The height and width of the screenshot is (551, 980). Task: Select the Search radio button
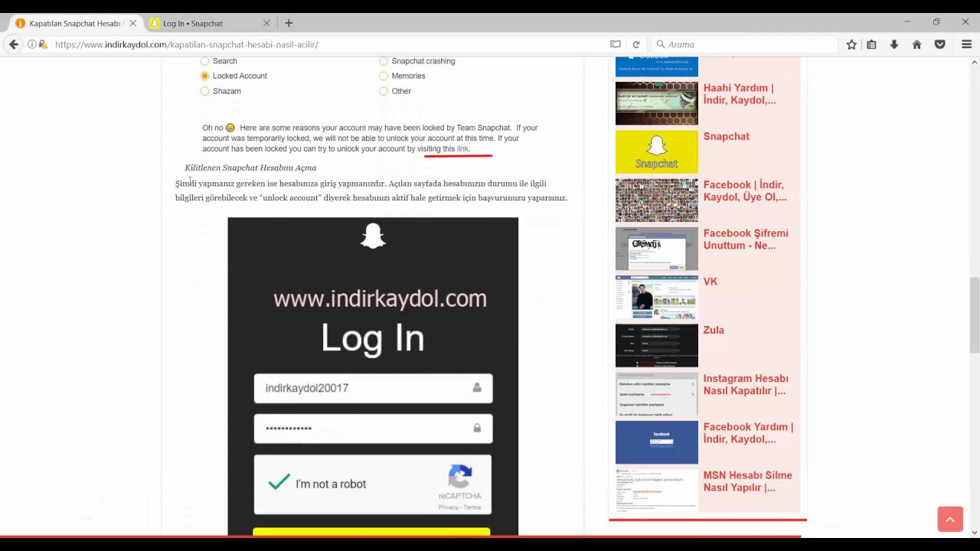click(x=204, y=61)
